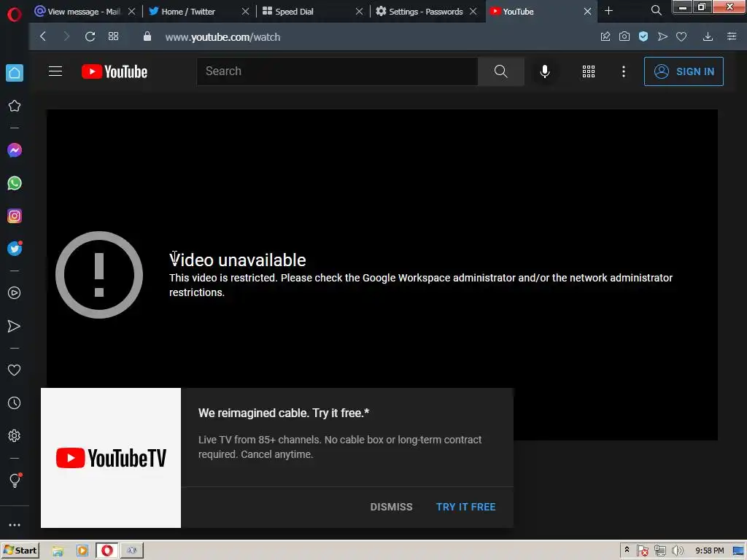
Task: Open Instagram in sidebar
Action: click(x=15, y=216)
